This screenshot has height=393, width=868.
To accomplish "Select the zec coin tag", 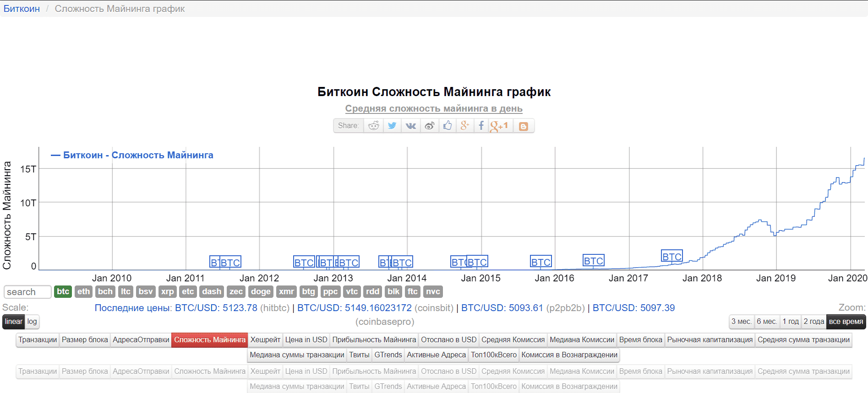I will pos(236,291).
